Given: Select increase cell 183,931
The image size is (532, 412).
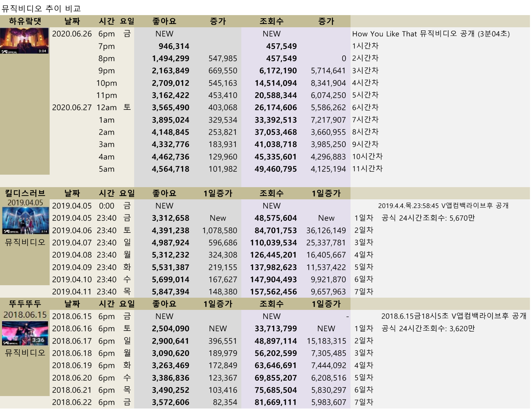Looking at the screenshot, I should (x=223, y=144).
